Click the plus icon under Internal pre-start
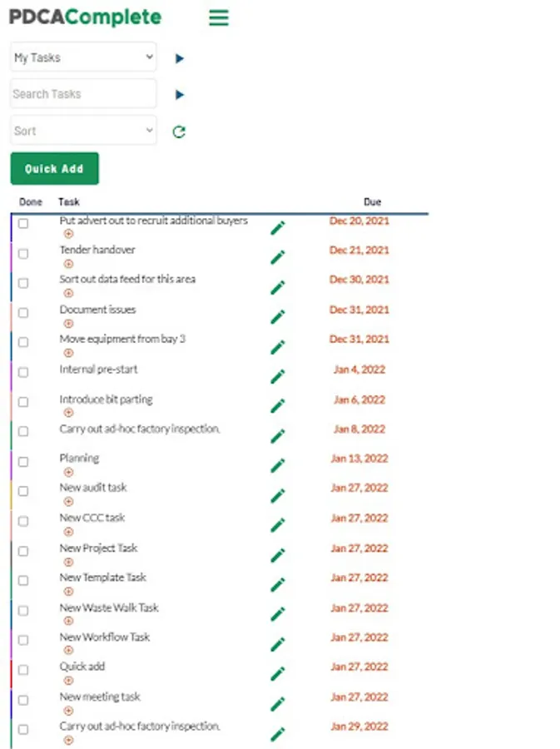The height and width of the screenshot is (749, 560). click(68, 383)
